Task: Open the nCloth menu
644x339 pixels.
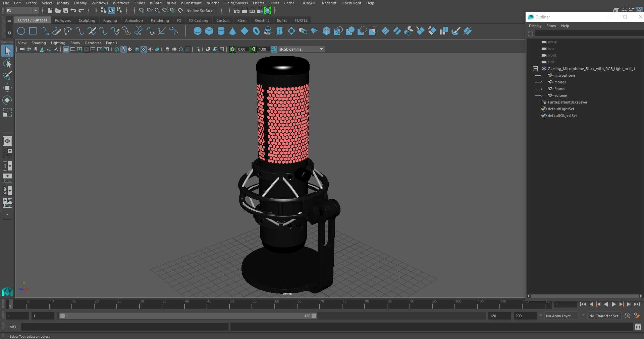Action: tap(156, 3)
